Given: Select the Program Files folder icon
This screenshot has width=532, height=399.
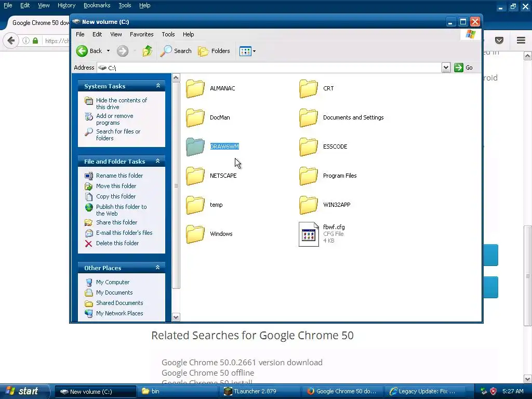Looking at the screenshot, I should [309, 176].
